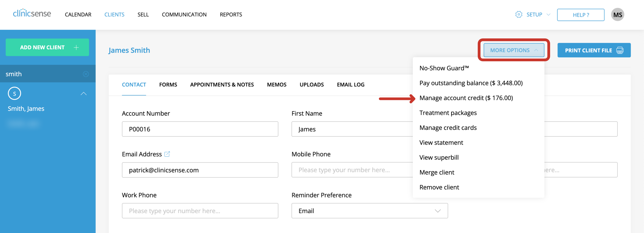Click the Help button
The width and height of the screenshot is (644, 233).
click(x=581, y=15)
